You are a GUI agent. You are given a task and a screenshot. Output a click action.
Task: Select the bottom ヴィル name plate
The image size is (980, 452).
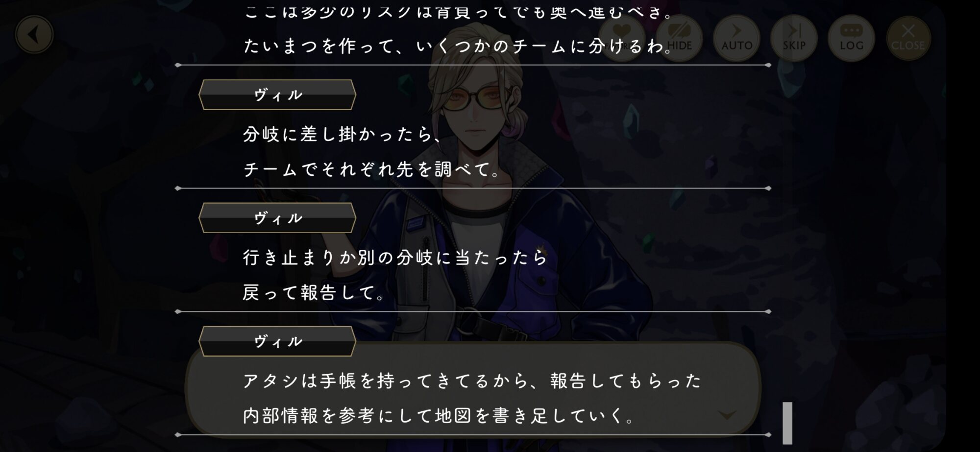[277, 341]
